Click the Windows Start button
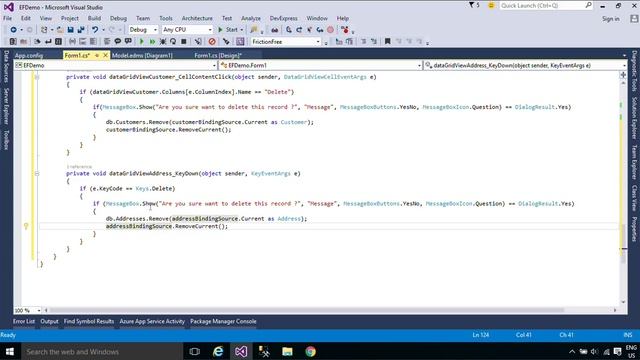 10,351
